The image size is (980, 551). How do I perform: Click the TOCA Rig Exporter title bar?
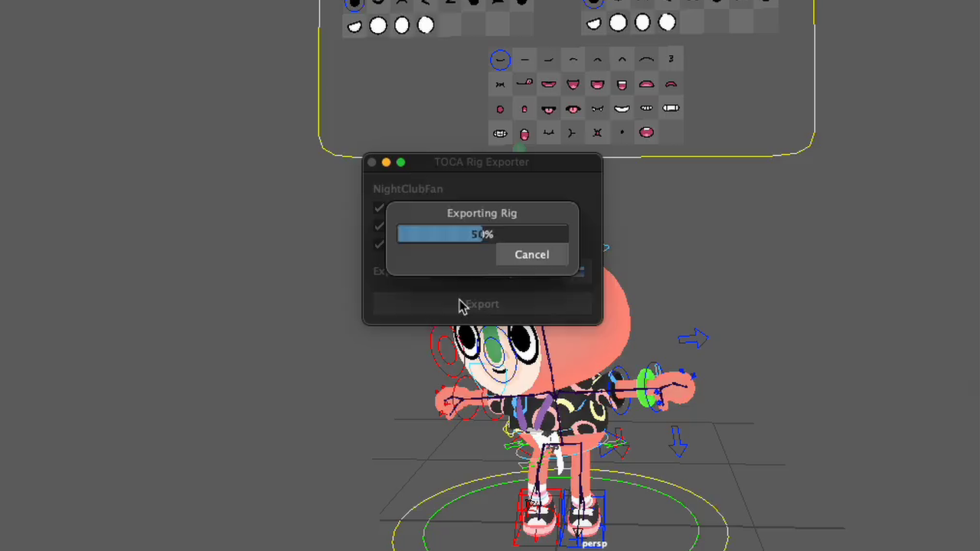tap(482, 162)
